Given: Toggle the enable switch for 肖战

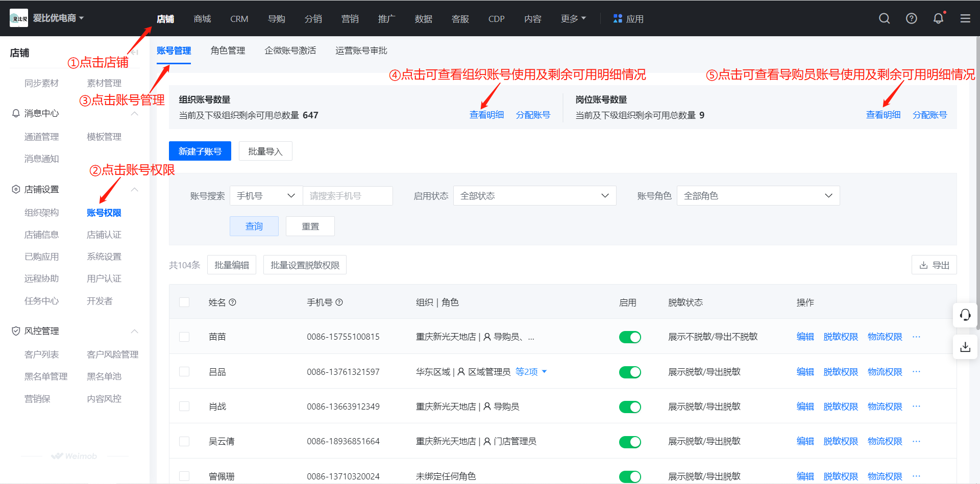Looking at the screenshot, I should (x=630, y=407).
